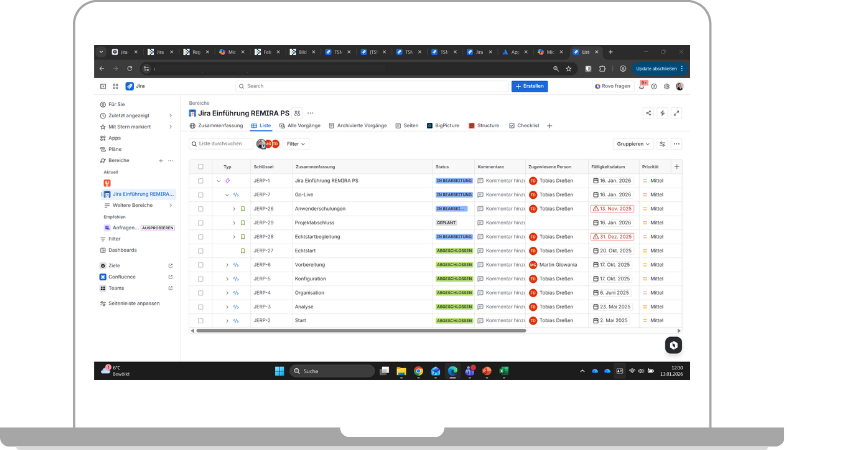Expand the JERP-6 Vorbereitung row
The image size is (850, 450).
(226, 264)
